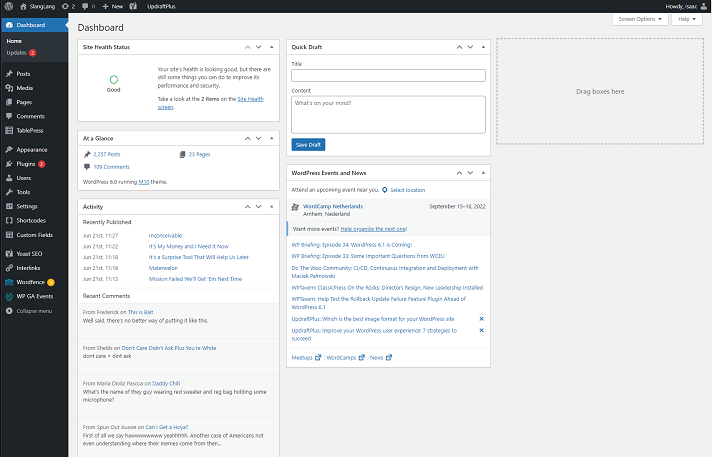Open the 109 Comments link

[111, 167]
